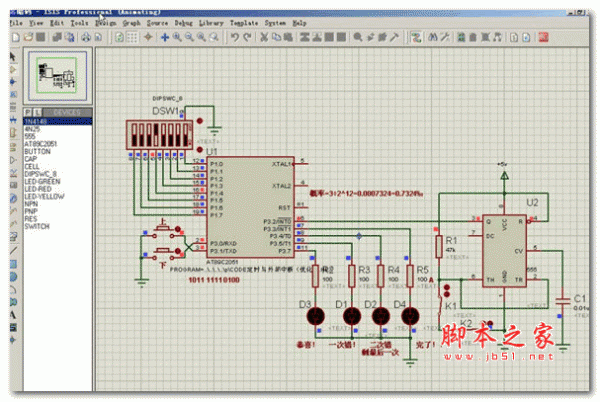This screenshot has width=600, height=402.
Task: Toggle the grid dots icon
Action: pos(132,37)
